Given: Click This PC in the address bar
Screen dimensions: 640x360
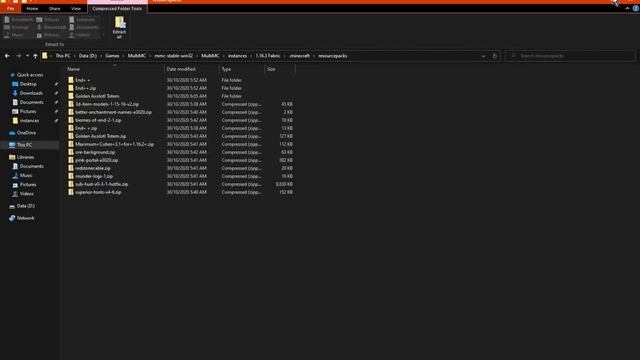Looking at the screenshot, I should coord(63,56).
